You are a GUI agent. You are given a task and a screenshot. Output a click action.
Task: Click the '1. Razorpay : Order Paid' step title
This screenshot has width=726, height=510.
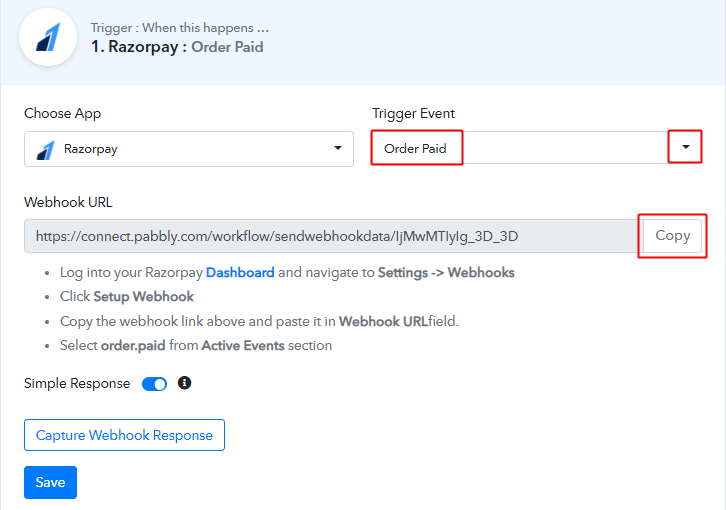point(177,47)
